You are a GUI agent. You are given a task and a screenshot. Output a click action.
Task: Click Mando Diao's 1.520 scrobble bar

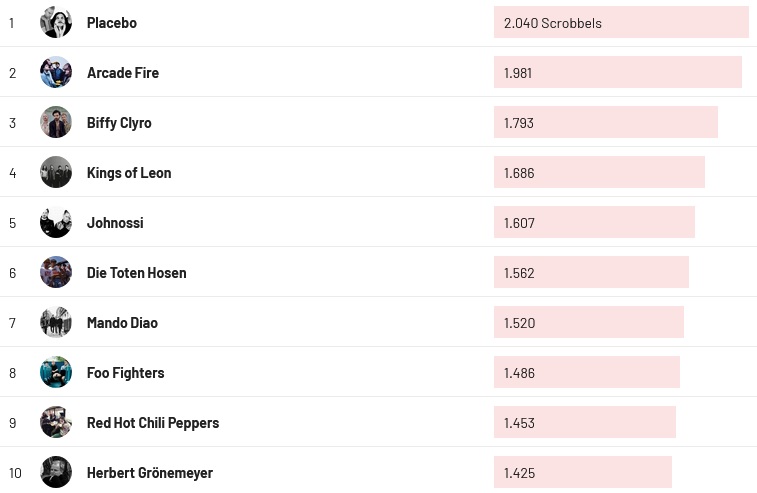[x=588, y=323]
